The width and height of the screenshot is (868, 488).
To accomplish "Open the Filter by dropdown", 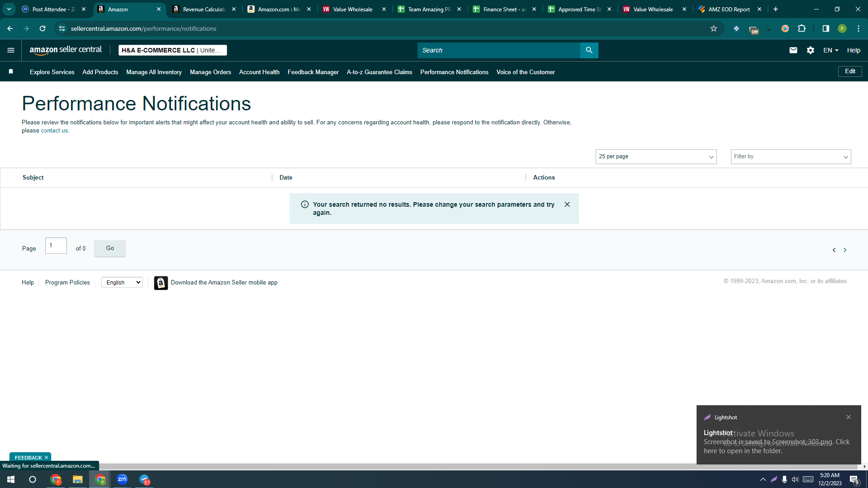I will [791, 156].
